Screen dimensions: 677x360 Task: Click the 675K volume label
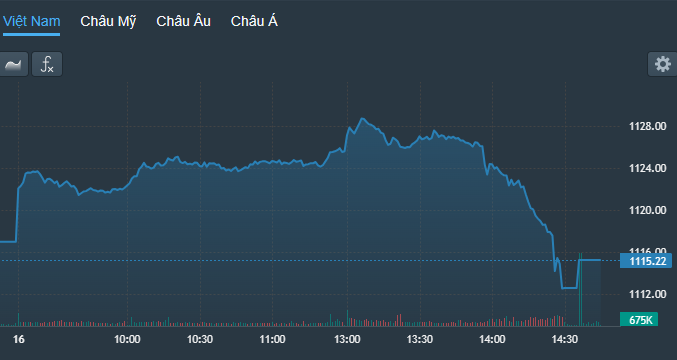[x=639, y=320]
